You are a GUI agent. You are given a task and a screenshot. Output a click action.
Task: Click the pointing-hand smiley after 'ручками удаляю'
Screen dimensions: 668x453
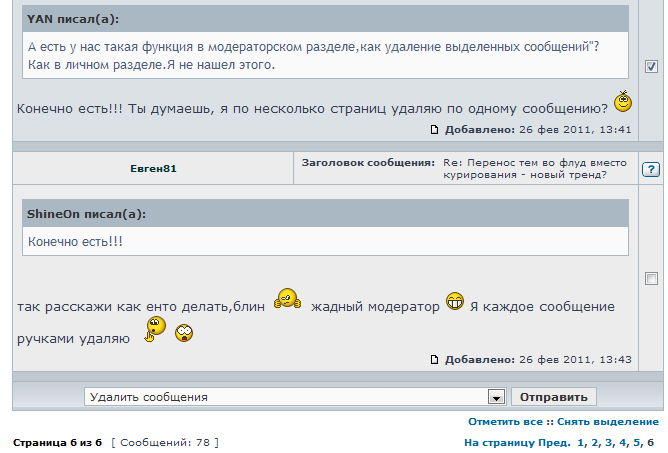click(x=155, y=329)
